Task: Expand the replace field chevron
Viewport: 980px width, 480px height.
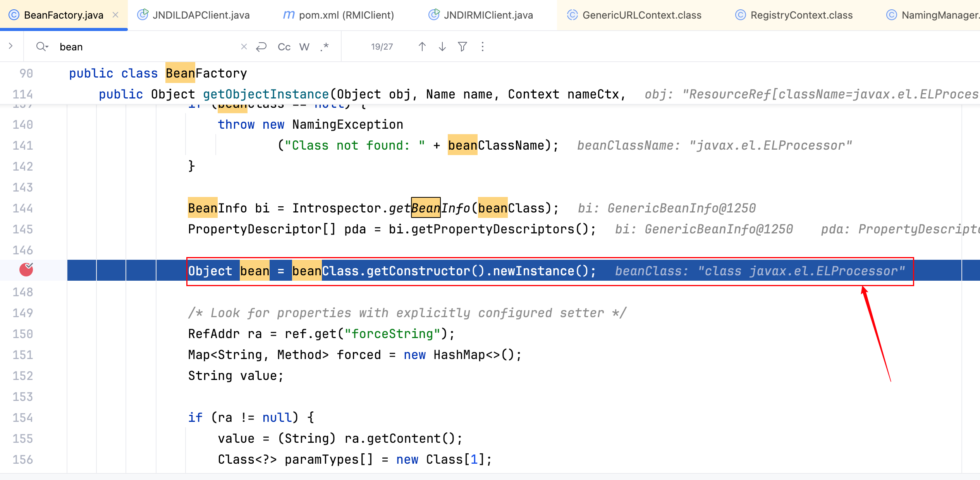Action: [x=11, y=46]
